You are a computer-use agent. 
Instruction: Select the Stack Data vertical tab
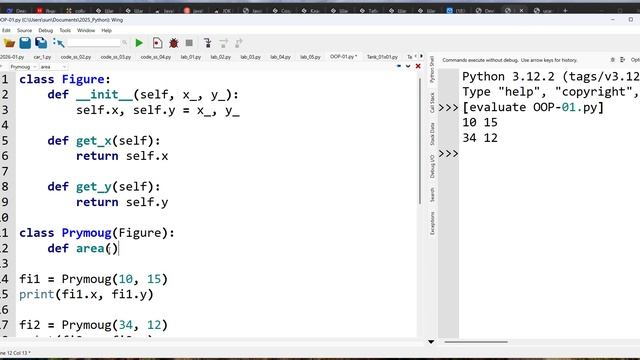432,134
